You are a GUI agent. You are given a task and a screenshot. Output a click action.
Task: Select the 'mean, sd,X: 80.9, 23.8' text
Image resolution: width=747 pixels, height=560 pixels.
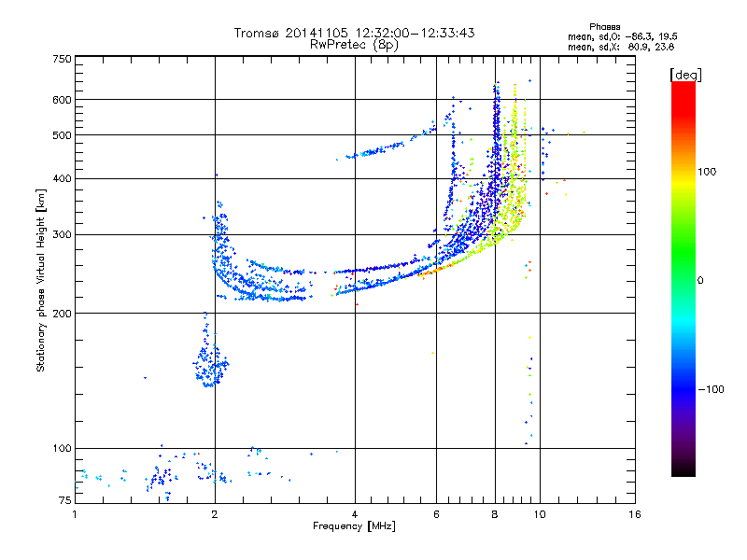[x=621, y=47]
